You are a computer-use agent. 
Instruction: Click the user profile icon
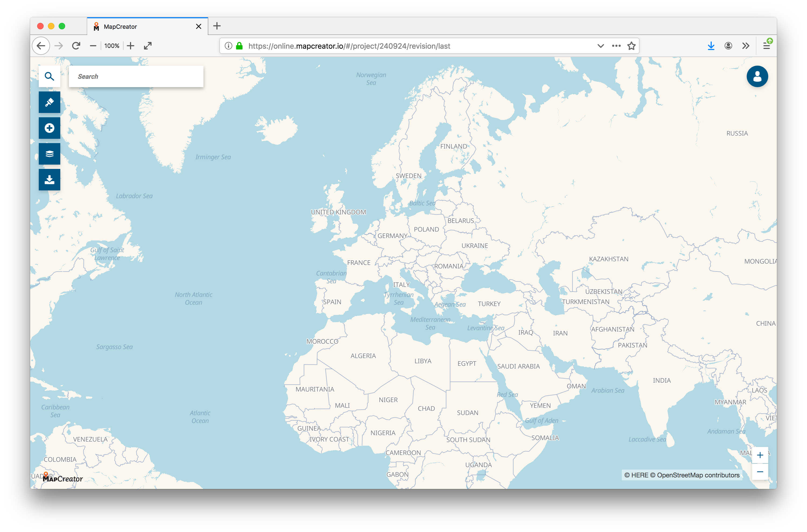[x=758, y=76]
